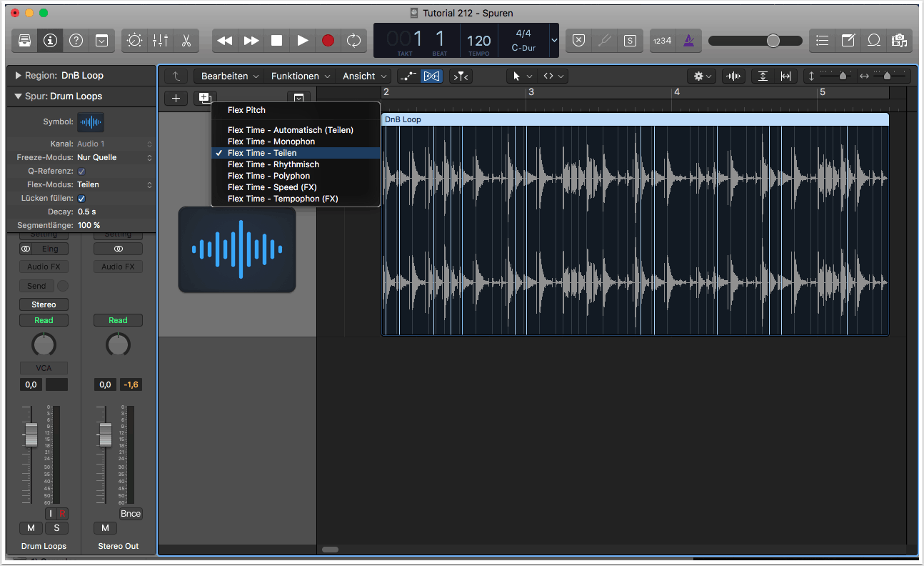Expand the Region: DnB Loop disclosure triangle
This screenshot has width=924, height=566.
[x=18, y=76]
